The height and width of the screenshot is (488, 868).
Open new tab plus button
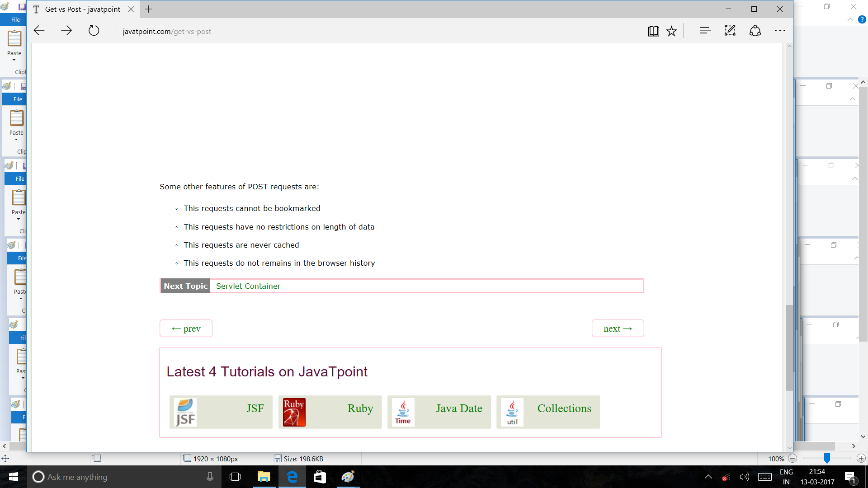148,9
